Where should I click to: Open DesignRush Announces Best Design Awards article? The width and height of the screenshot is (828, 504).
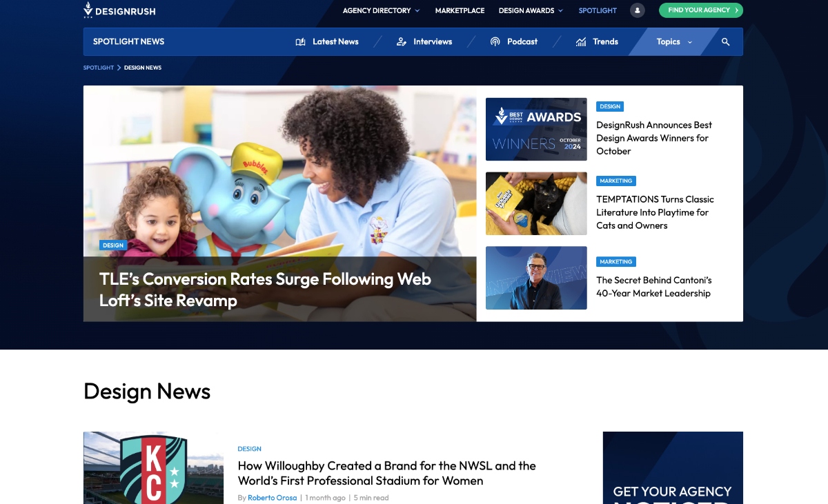click(654, 138)
